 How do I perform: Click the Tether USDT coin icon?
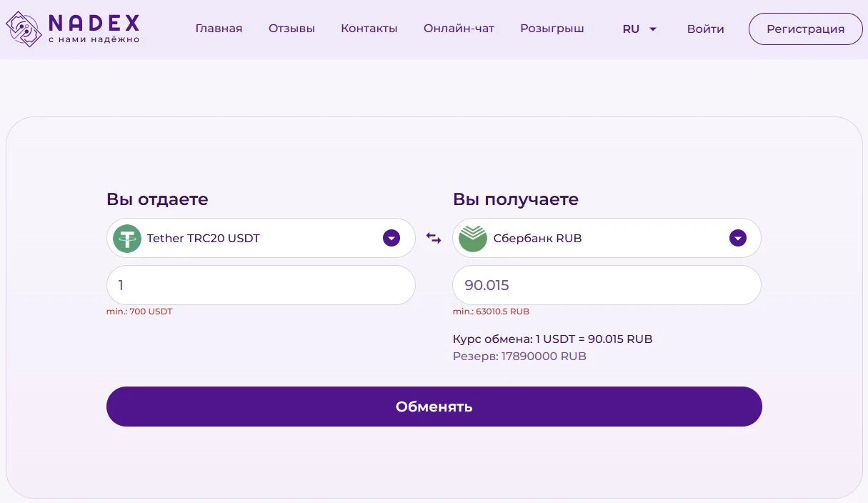[127, 239]
